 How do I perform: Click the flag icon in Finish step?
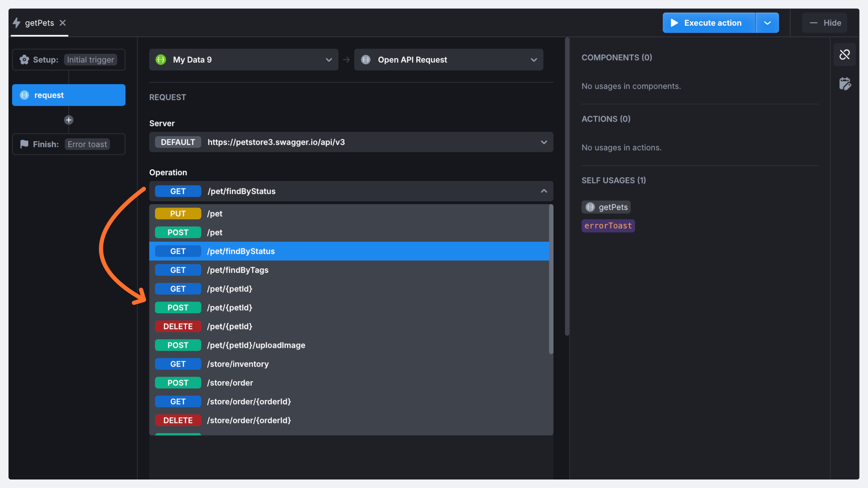pos(24,144)
